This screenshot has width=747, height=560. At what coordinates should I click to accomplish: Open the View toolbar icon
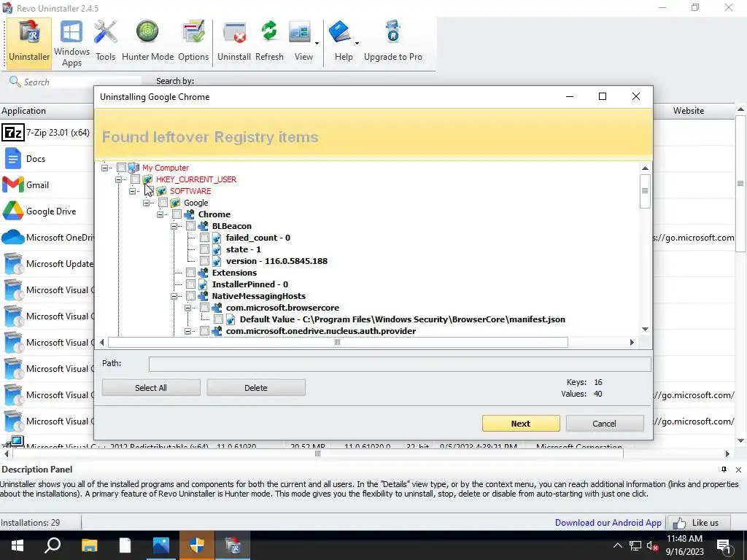coord(300,34)
